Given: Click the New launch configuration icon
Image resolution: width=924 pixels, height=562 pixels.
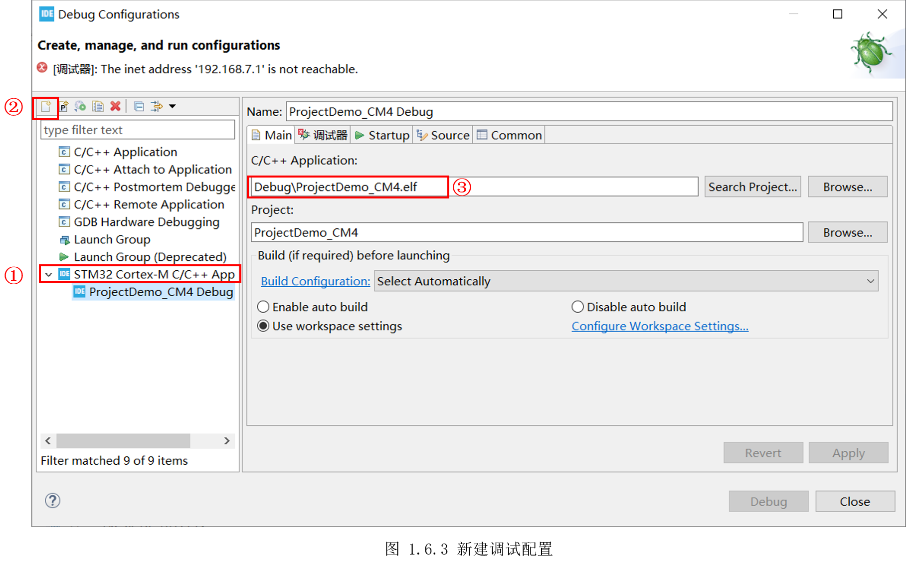Looking at the screenshot, I should (46, 106).
